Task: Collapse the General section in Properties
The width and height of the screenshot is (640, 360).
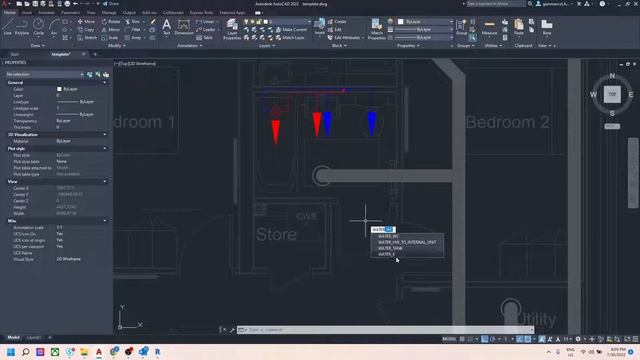Action: tap(105, 82)
